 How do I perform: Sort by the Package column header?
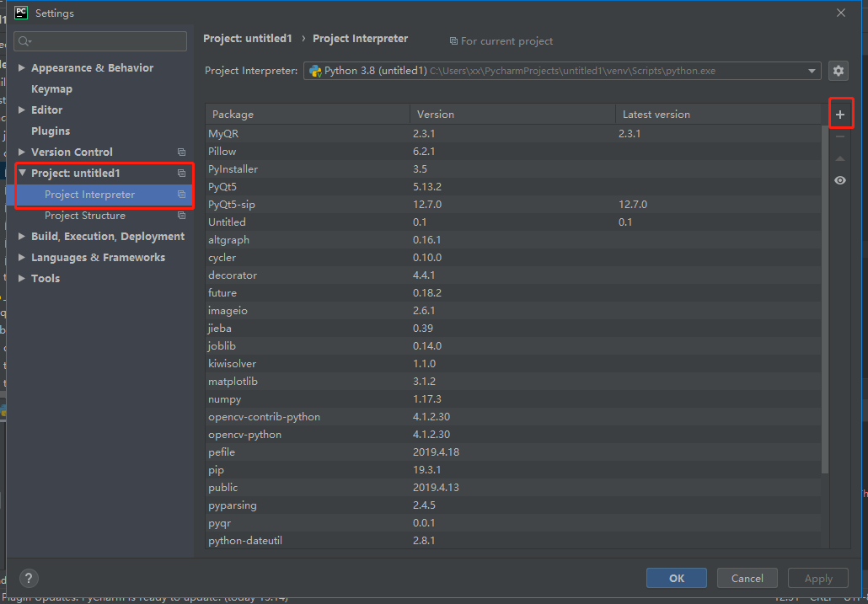[308, 114]
